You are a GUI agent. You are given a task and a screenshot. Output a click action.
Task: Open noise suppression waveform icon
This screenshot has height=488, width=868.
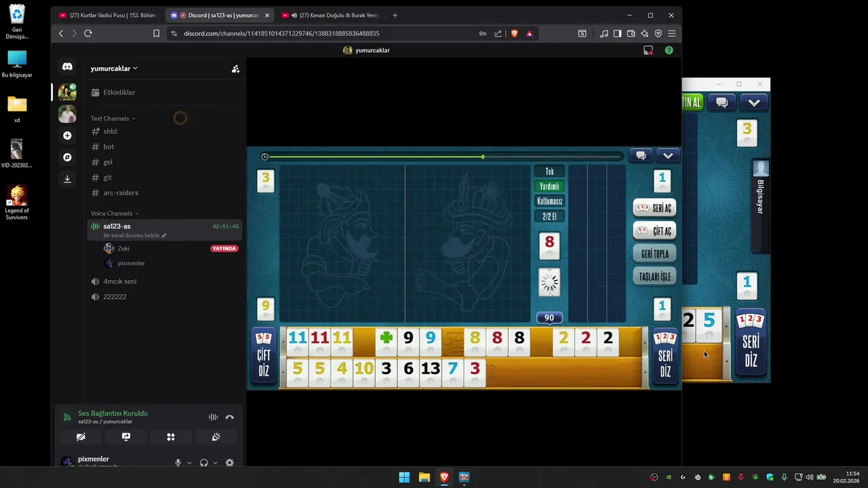click(x=213, y=418)
